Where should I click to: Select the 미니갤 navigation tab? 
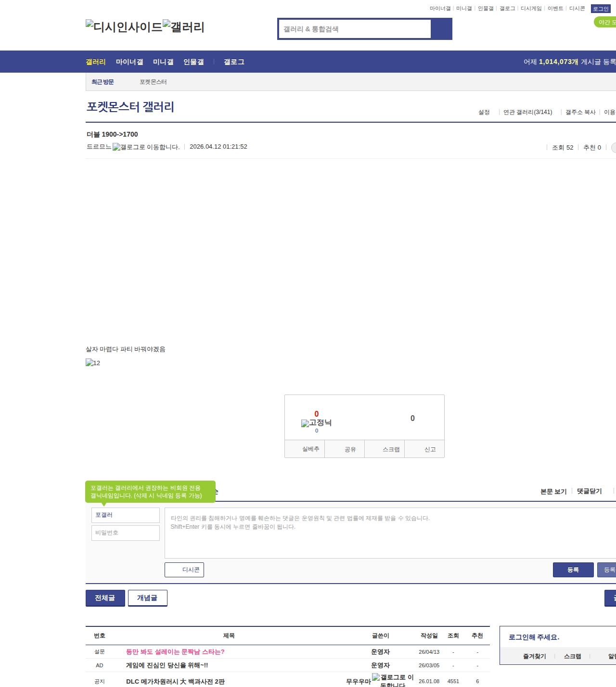coord(163,62)
